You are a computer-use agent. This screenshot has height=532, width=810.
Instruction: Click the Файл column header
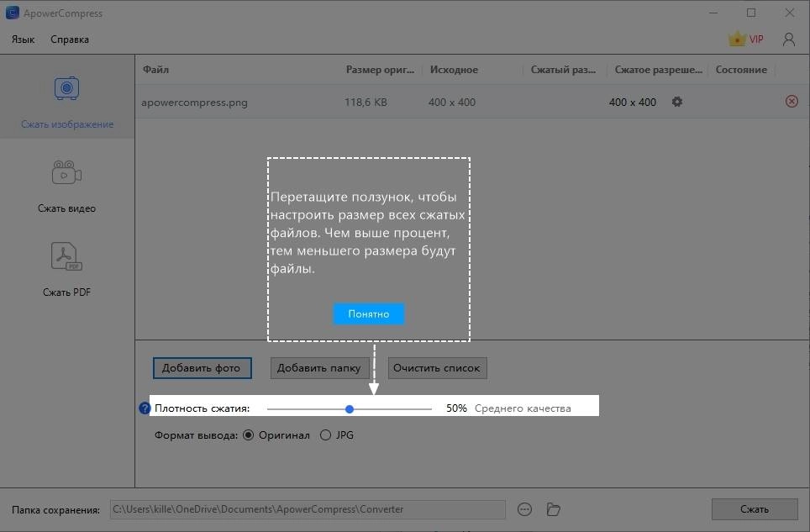point(156,70)
